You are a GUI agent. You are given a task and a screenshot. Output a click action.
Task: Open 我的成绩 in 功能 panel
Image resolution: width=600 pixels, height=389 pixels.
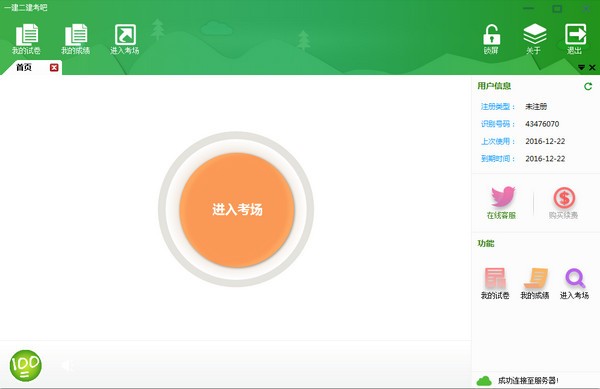(535, 283)
